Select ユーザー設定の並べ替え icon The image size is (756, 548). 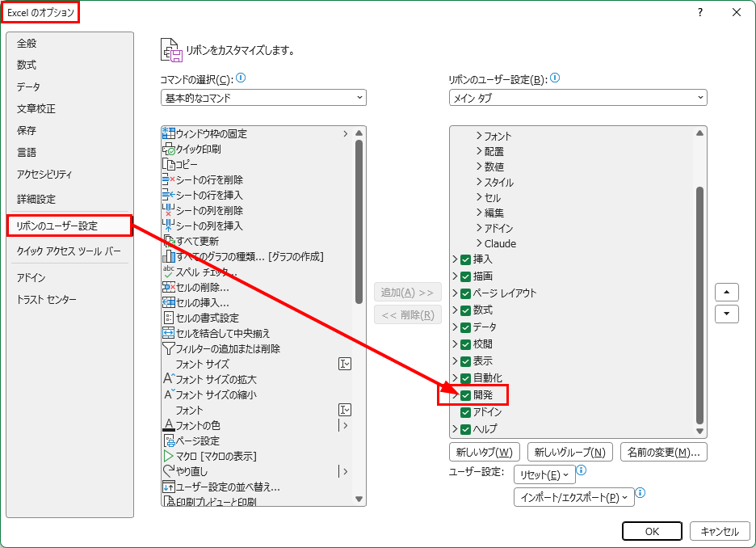click(168, 487)
